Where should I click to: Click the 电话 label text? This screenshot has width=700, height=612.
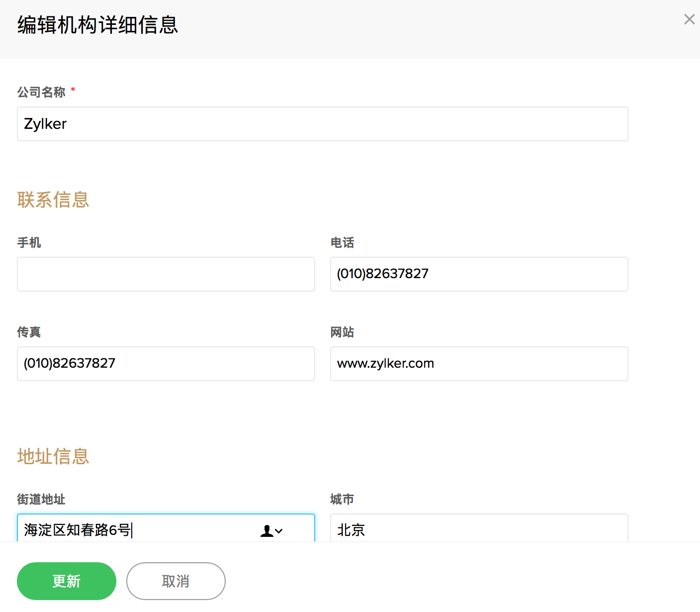click(342, 243)
